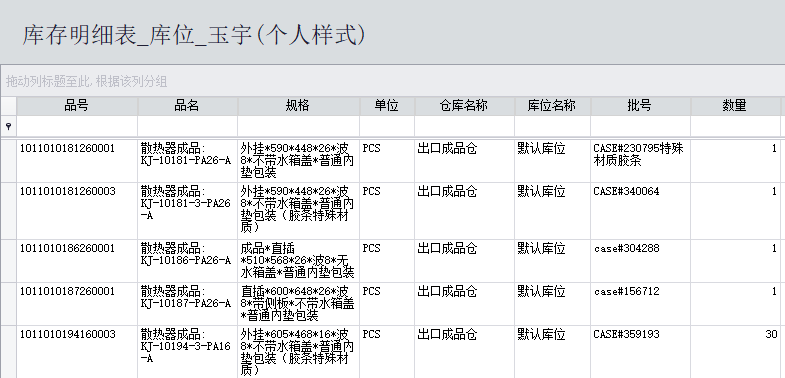Select batch cell case#304288
This screenshot has width=785, height=378.
[x=640, y=261]
